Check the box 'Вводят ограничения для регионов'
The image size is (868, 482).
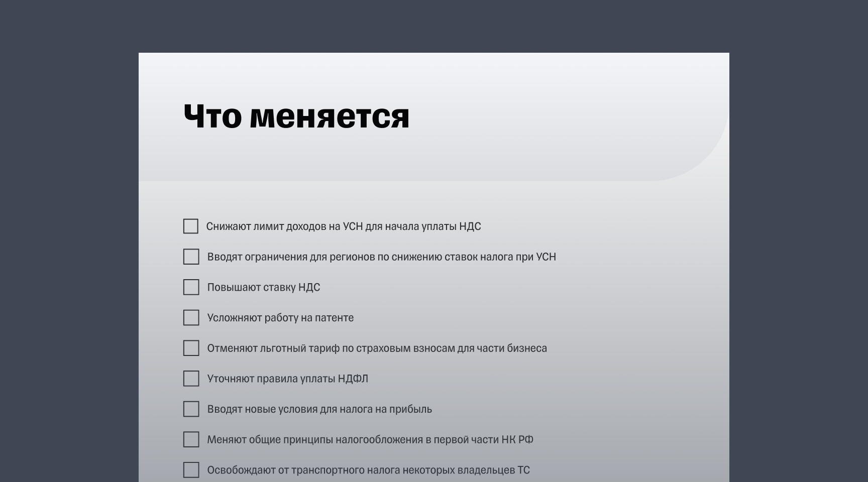point(191,257)
